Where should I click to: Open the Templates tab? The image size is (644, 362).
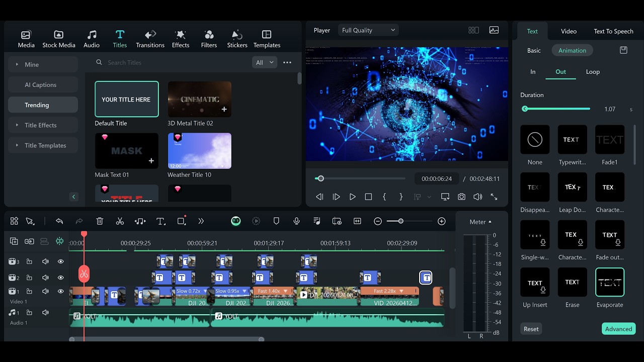267,39
